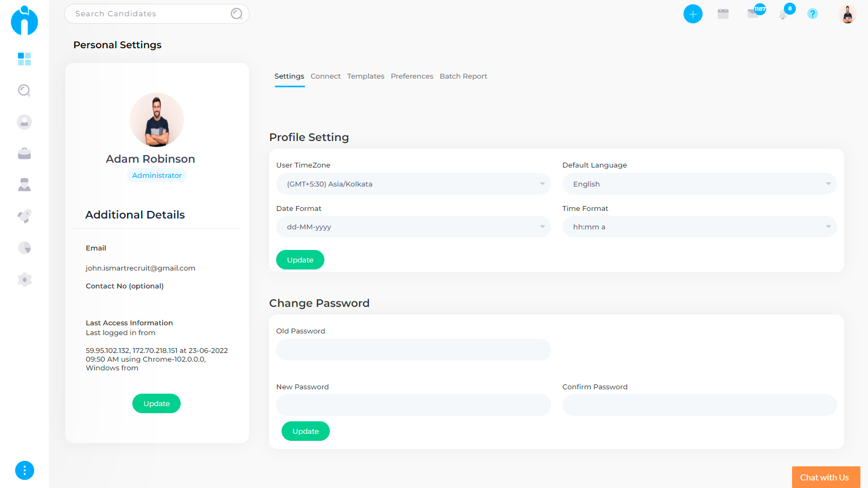Viewport: 868px width, 488px height.
Task: Open the Time Format dropdown
Action: 699,227
